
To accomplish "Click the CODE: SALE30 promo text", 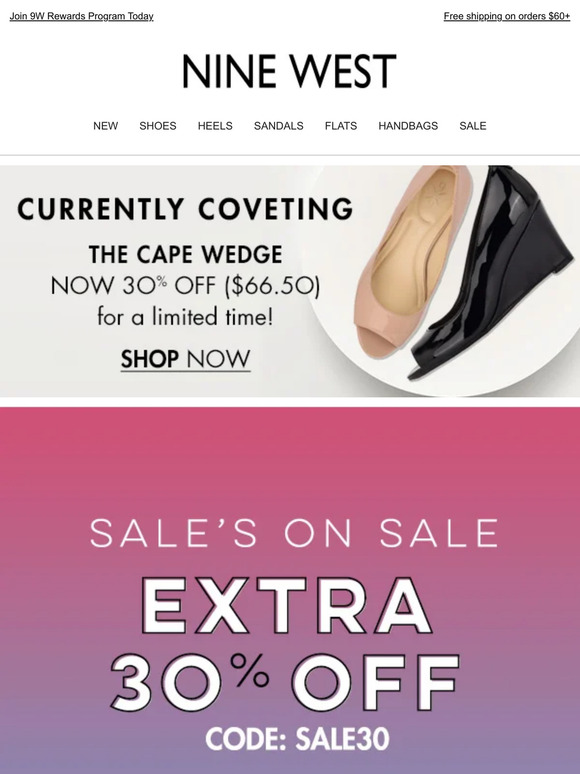I will [x=298, y=739].
